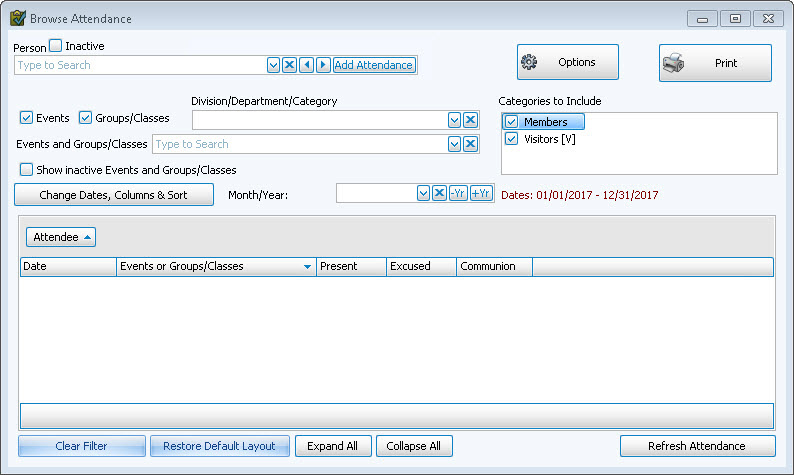Sort by the Date column header
The image size is (794, 475).
tap(67, 267)
